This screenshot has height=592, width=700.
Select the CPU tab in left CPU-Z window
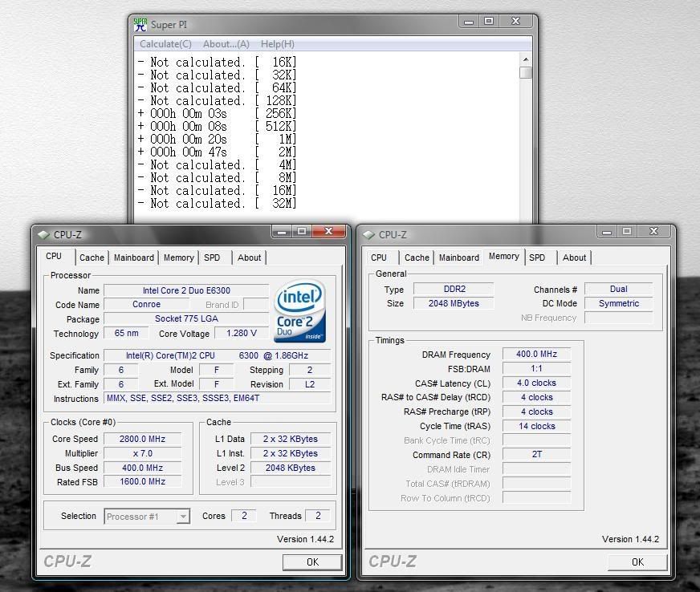coord(54,256)
